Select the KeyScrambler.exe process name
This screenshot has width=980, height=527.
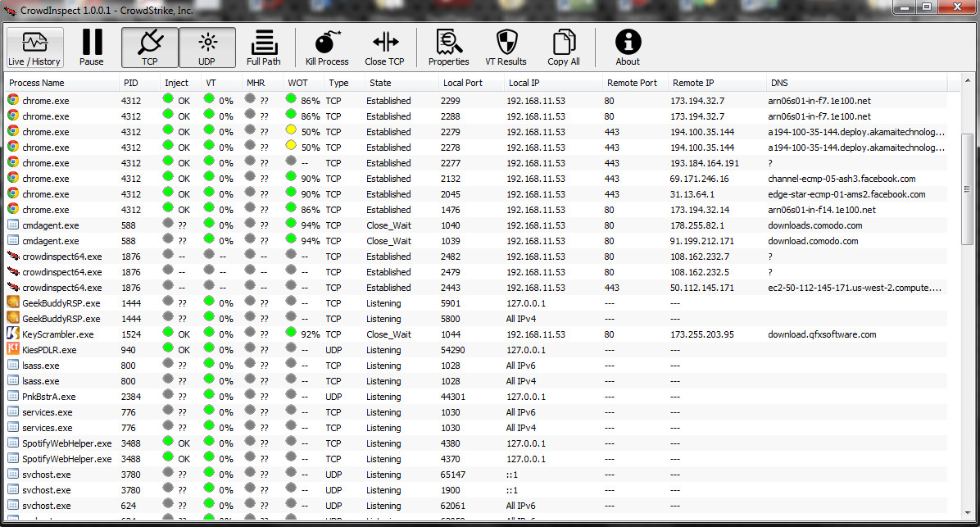click(58, 334)
